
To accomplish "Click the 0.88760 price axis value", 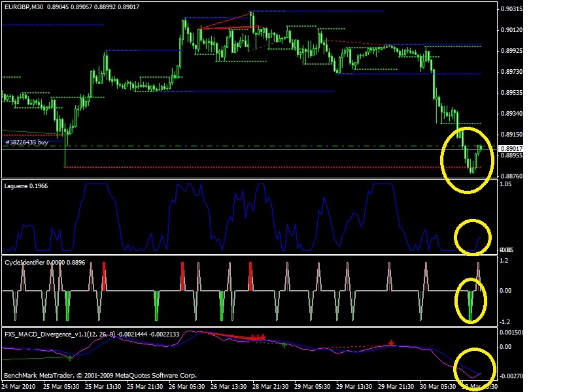I will point(511,176).
